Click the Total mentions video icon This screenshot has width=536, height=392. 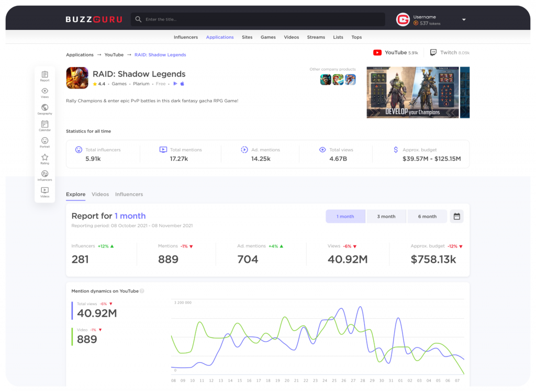pos(163,150)
